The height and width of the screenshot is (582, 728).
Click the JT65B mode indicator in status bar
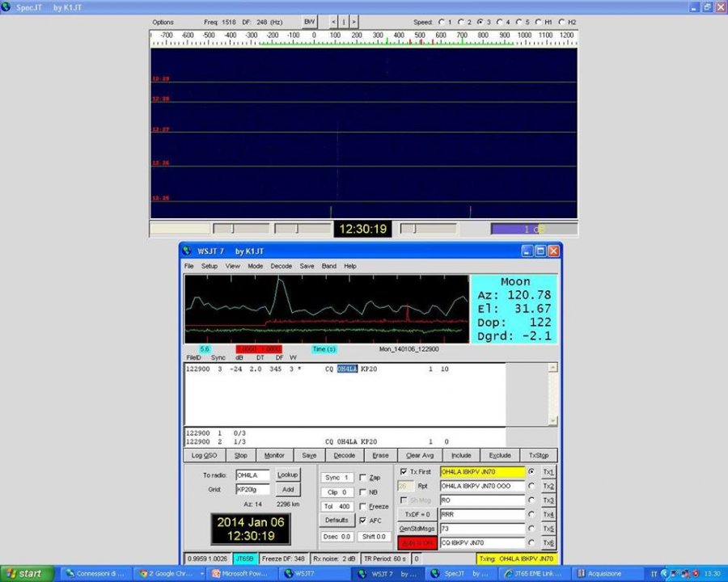245,559
